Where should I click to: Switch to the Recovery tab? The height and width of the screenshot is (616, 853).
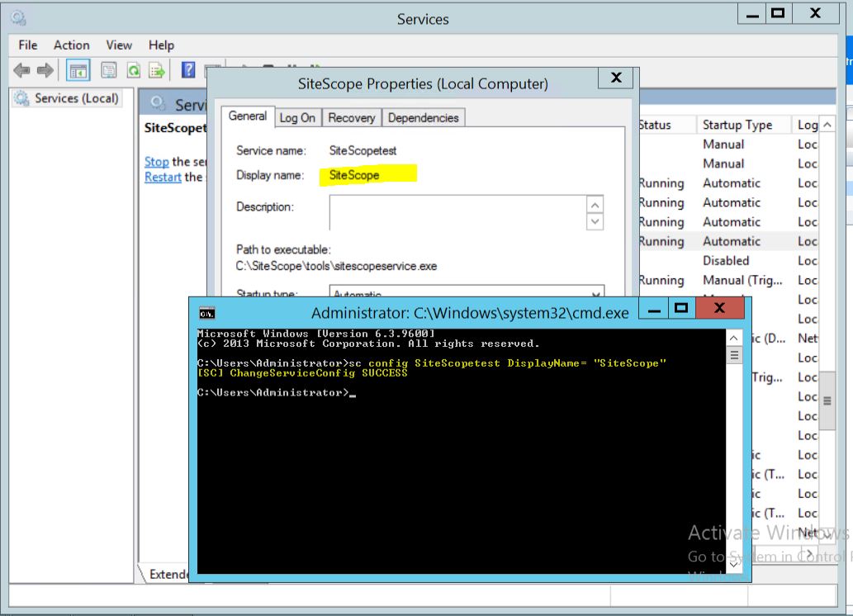click(351, 118)
